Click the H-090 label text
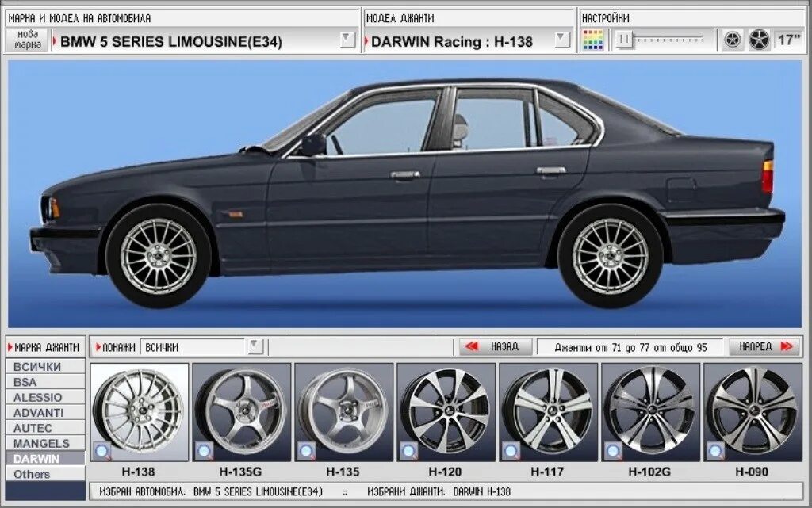This screenshot has height=508, width=812. coord(752,472)
